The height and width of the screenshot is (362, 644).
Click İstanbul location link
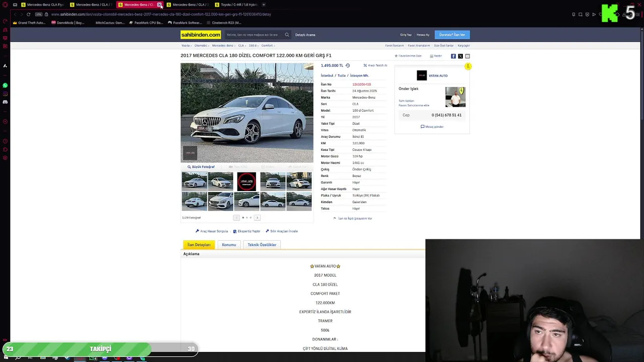coord(327,75)
